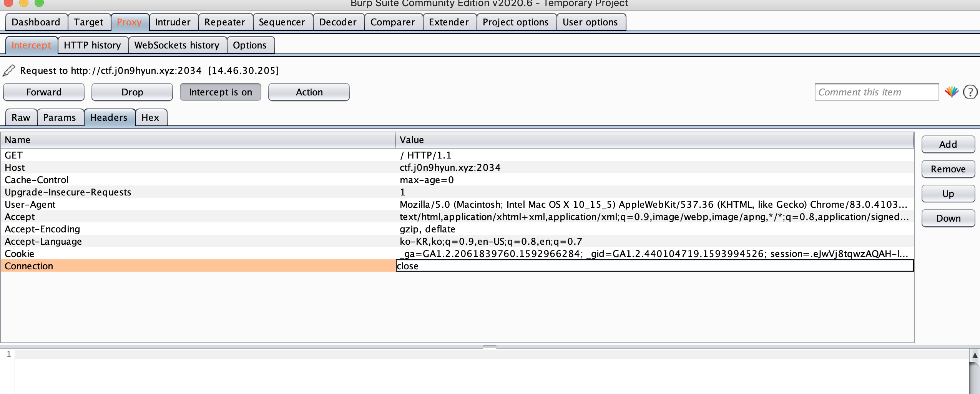
Task: Open the Intruder tab
Action: pos(173,22)
